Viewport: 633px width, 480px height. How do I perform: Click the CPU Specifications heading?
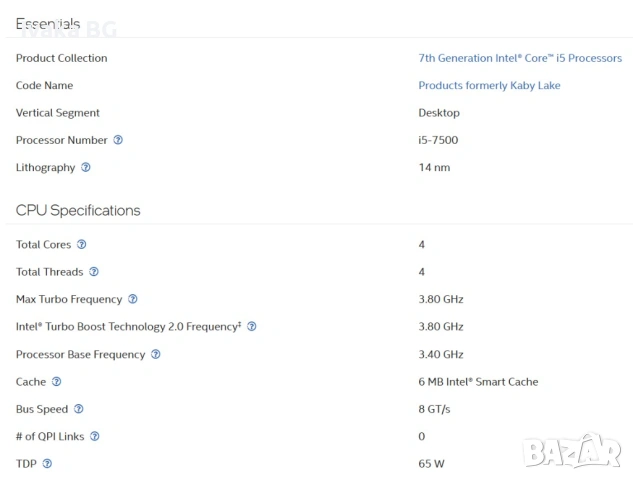coord(78,210)
